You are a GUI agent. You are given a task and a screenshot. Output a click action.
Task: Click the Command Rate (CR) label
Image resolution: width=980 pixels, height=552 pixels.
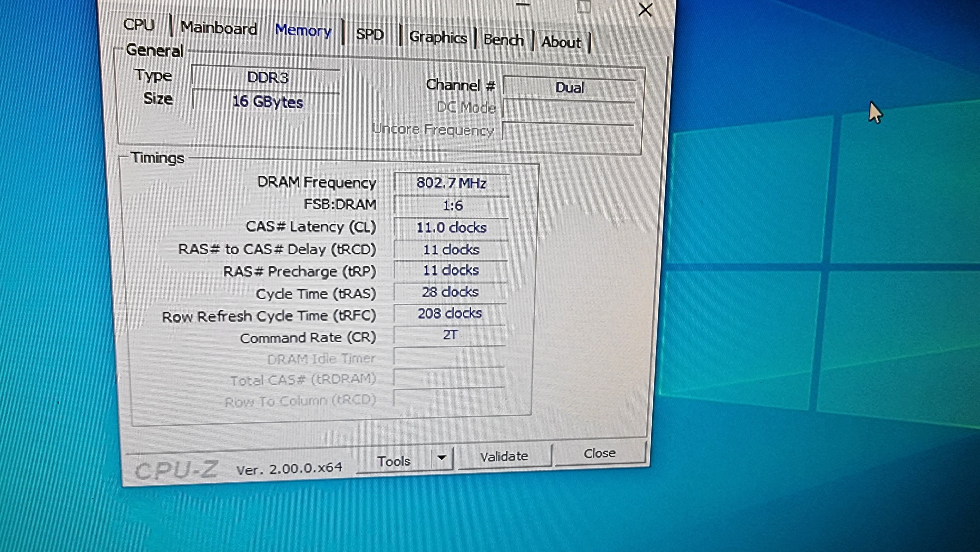[x=308, y=338]
